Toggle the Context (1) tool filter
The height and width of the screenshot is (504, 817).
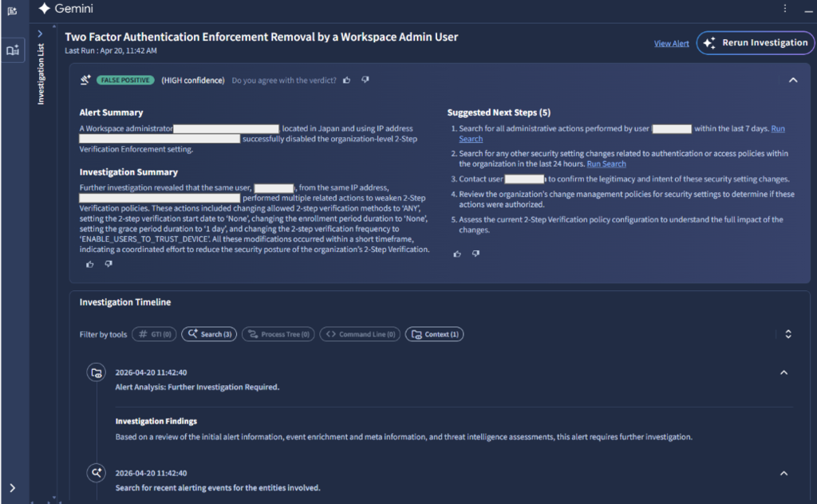pyautogui.click(x=435, y=334)
